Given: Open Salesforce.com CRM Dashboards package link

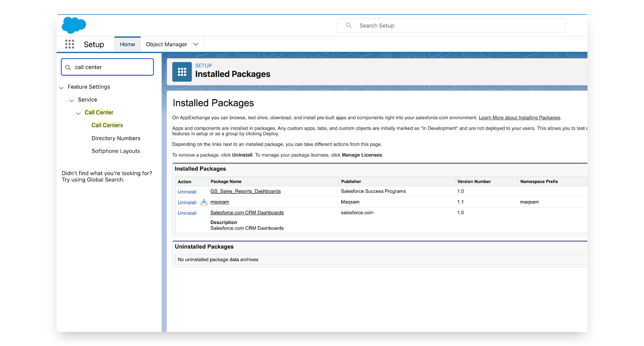Looking at the screenshot, I should point(247,213).
